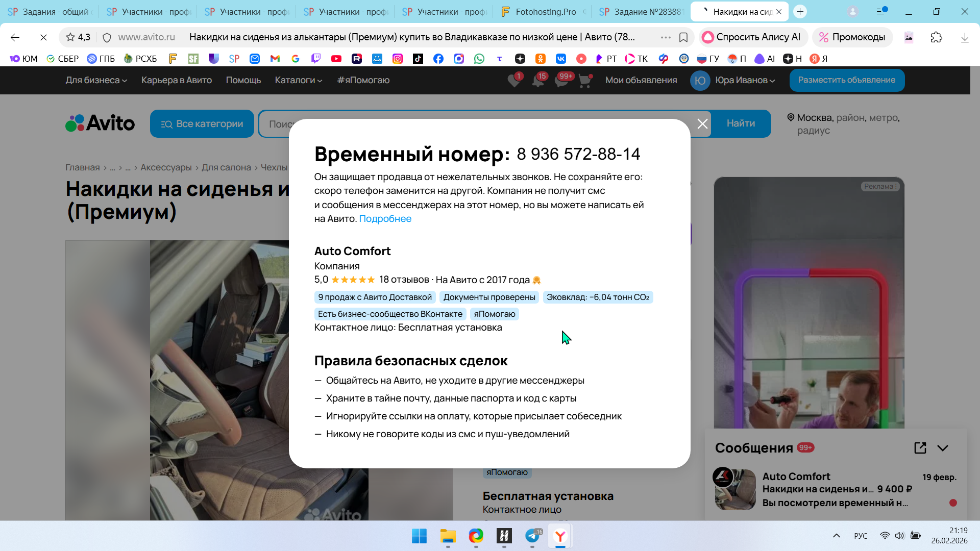Open Auto Comfort conversation in messages

pyautogui.click(x=836, y=489)
